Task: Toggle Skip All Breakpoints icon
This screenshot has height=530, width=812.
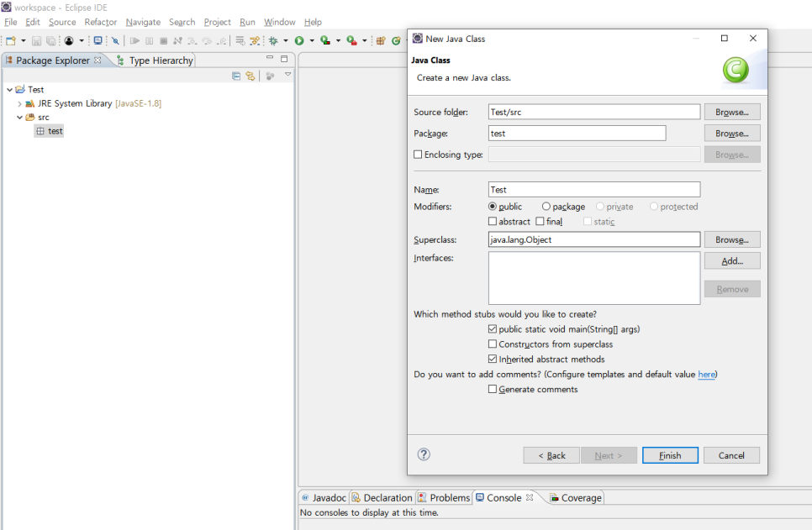Action: pyautogui.click(x=115, y=41)
